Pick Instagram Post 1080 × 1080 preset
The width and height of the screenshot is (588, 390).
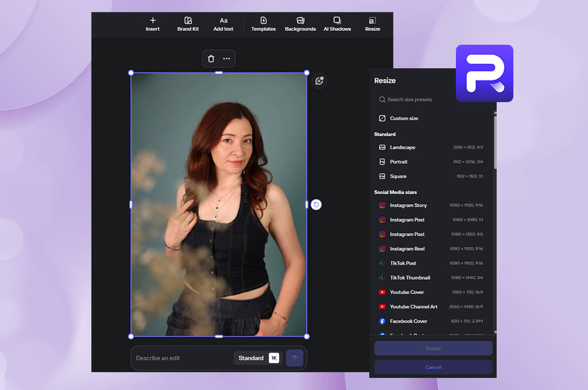coord(431,220)
